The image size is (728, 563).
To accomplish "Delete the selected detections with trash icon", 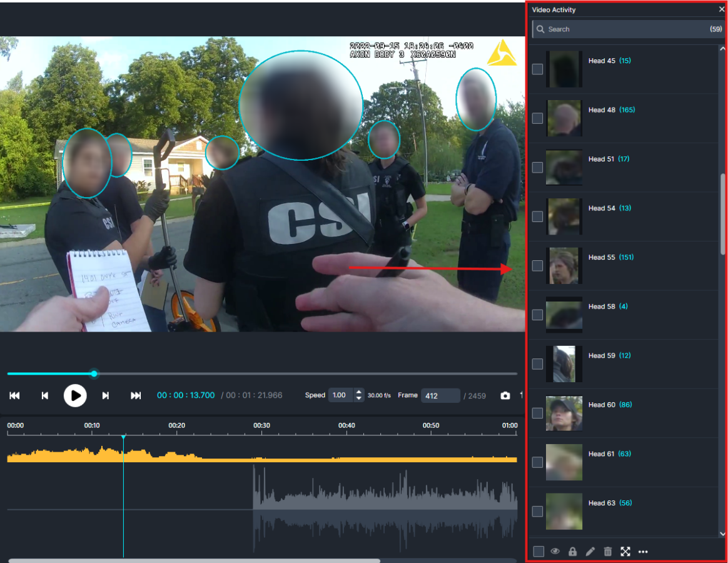I will point(607,551).
